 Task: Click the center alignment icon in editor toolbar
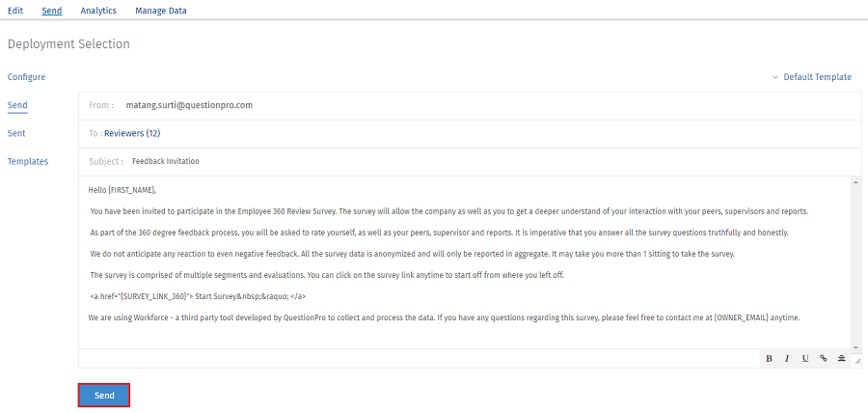(841, 358)
